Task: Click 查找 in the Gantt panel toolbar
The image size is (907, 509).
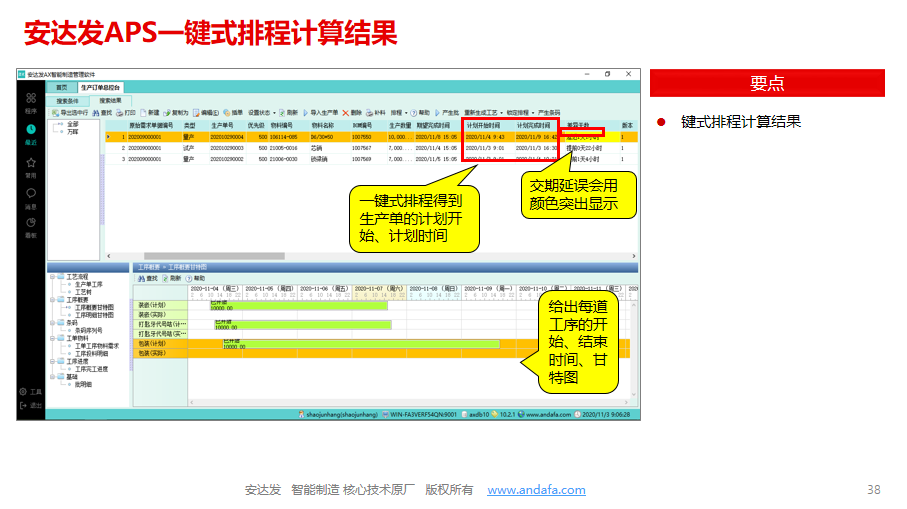Action: tap(148, 278)
